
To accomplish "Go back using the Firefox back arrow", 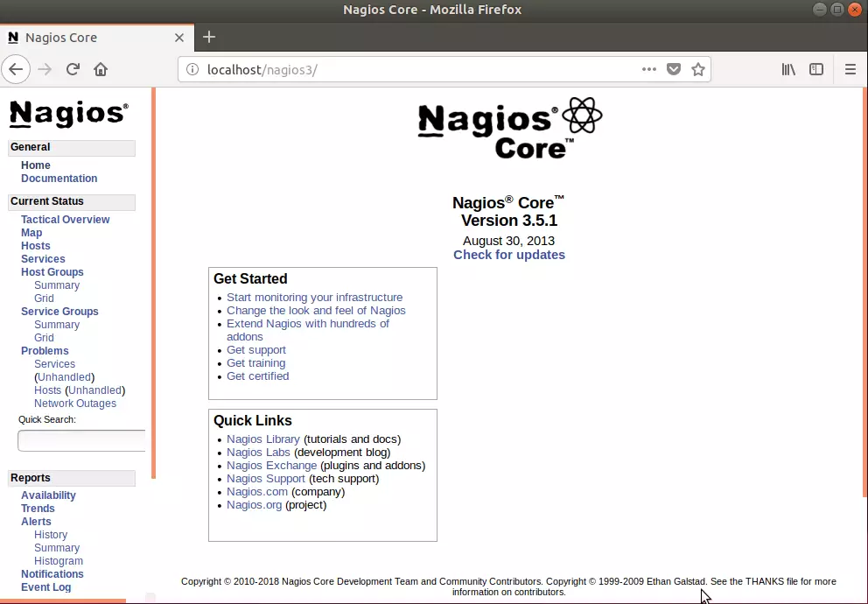I will point(16,70).
